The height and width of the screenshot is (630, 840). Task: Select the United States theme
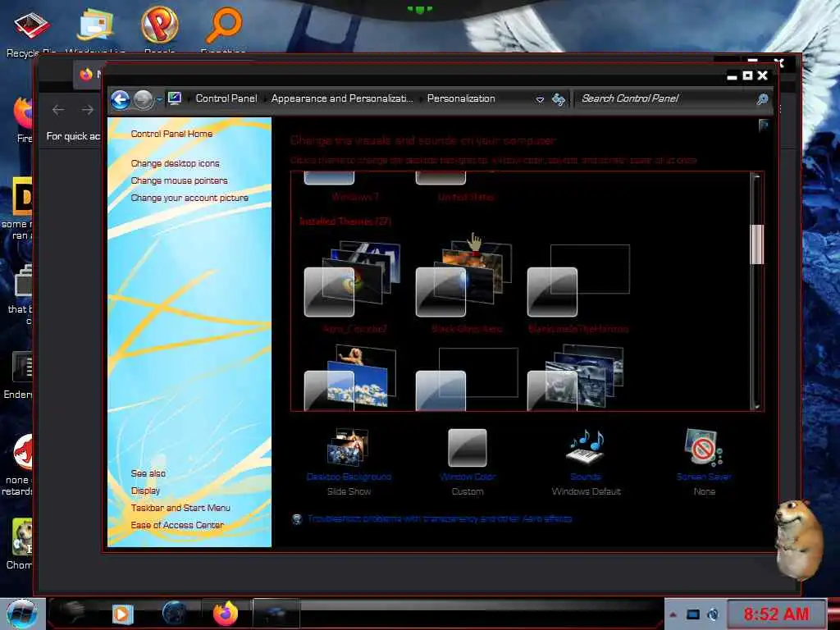click(466, 197)
